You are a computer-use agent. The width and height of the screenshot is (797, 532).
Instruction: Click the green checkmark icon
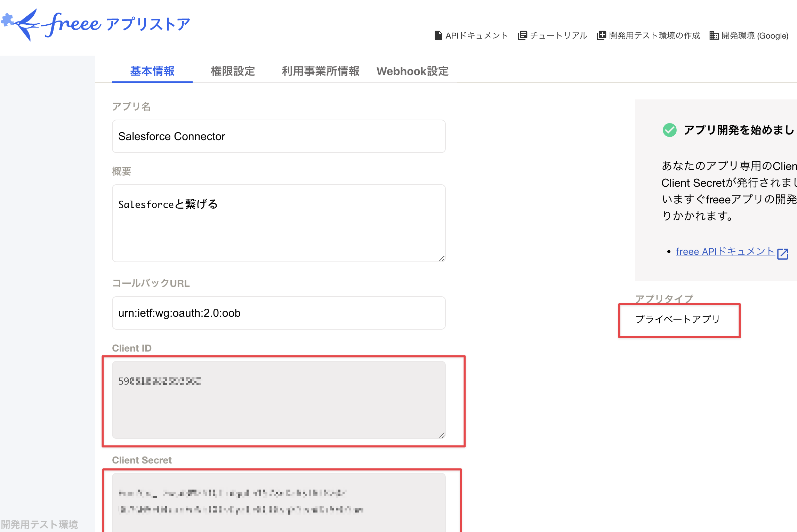[669, 130]
